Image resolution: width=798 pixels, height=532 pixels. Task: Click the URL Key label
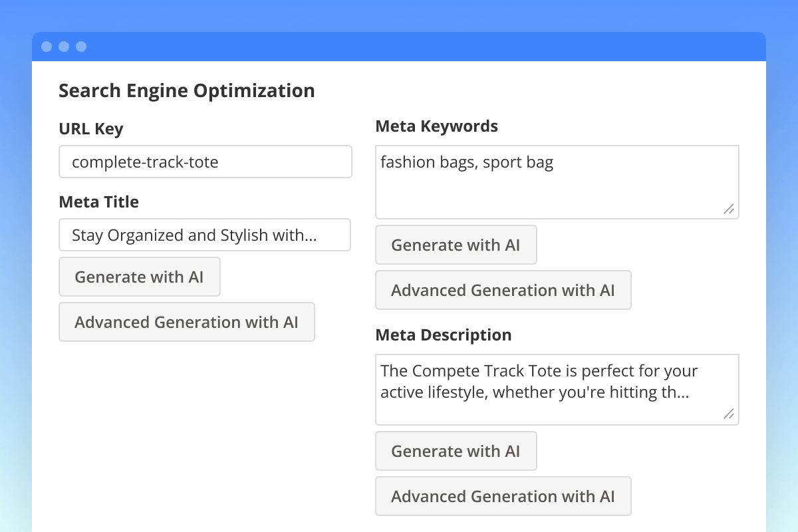pyautogui.click(x=91, y=129)
